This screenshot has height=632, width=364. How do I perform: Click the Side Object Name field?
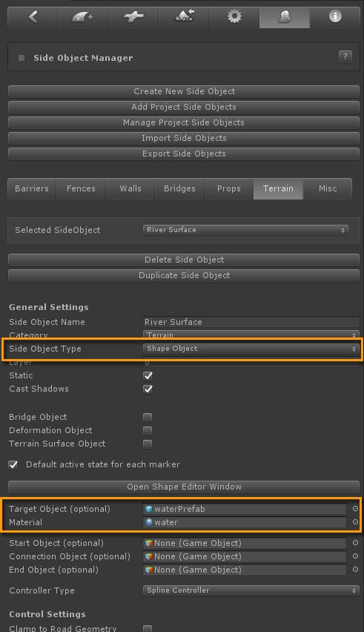tap(251, 322)
